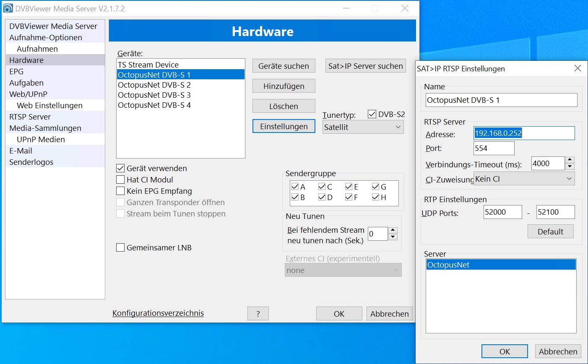The width and height of the screenshot is (588, 364).
Task: Select UPnP Medien in the sidebar
Action: (x=55, y=139)
